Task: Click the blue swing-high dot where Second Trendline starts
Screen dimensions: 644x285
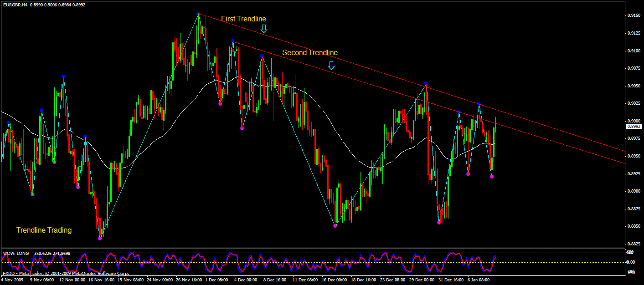Action: click(x=233, y=41)
